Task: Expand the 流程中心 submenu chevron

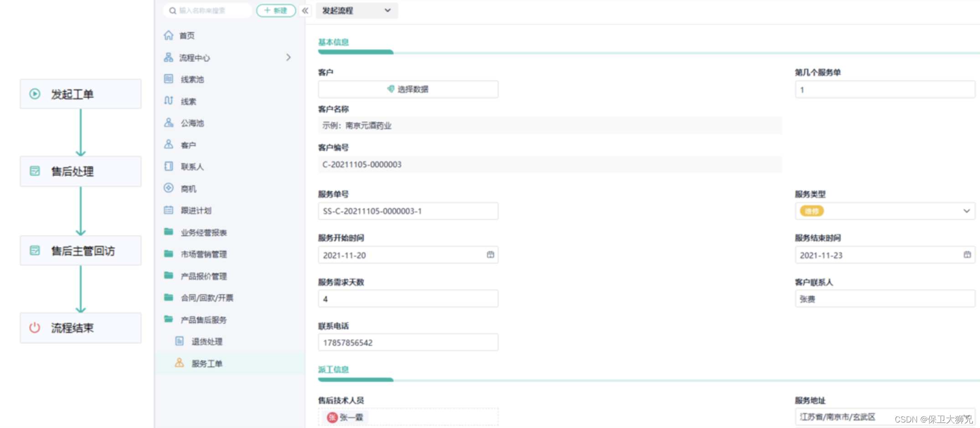Action: (x=289, y=57)
